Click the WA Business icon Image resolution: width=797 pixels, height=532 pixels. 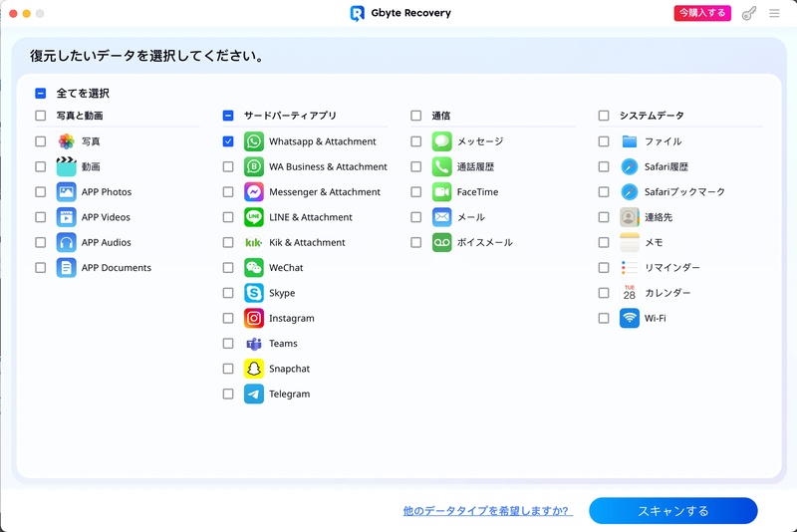(x=254, y=166)
